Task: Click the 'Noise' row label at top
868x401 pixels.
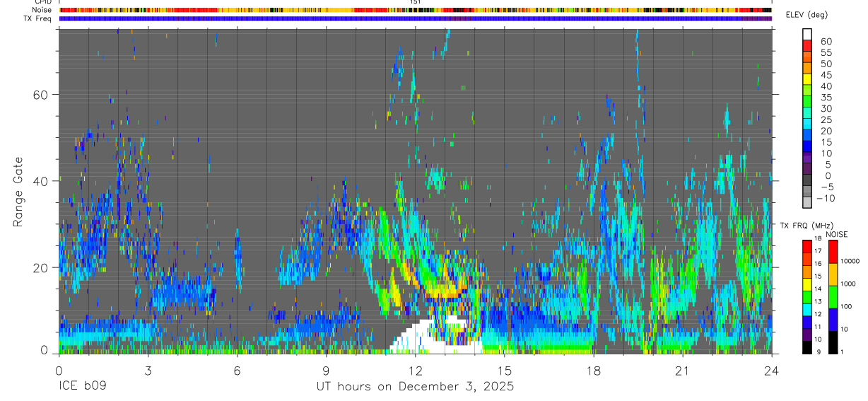Action: pyautogui.click(x=42, y=10)
